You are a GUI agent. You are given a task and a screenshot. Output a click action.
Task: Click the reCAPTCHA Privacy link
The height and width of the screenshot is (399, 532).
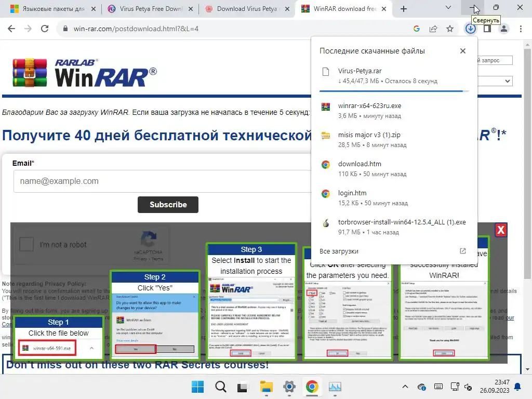click(x=140, y=259)
